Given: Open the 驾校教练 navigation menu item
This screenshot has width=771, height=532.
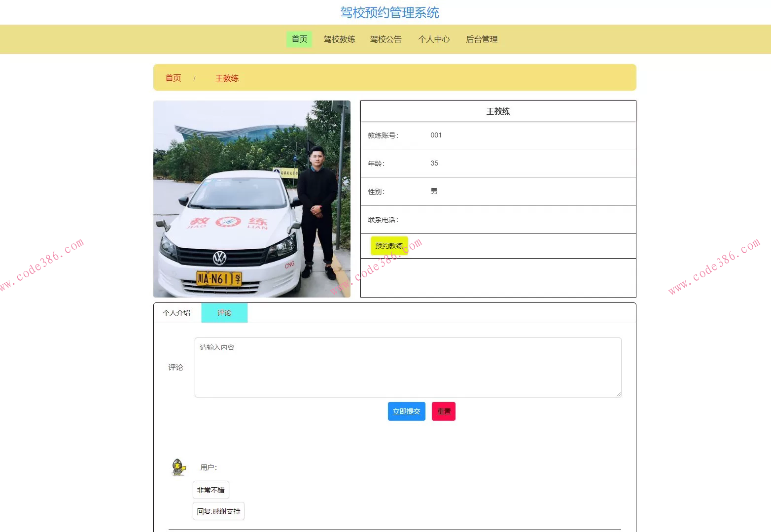Looking at the screenshot, I should click(x=339, y=39).
